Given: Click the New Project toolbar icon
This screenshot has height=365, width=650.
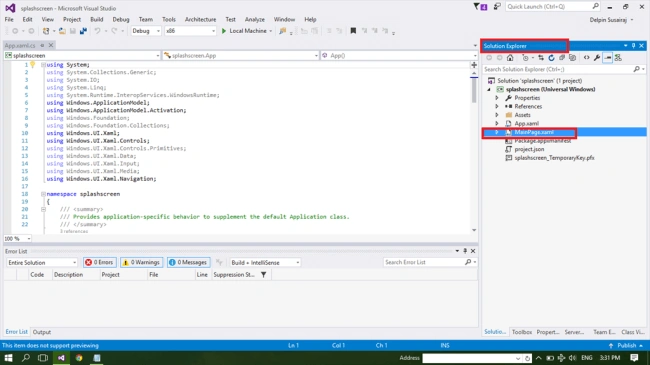Looking at the screenshot, I should click(x=46, y=31).
